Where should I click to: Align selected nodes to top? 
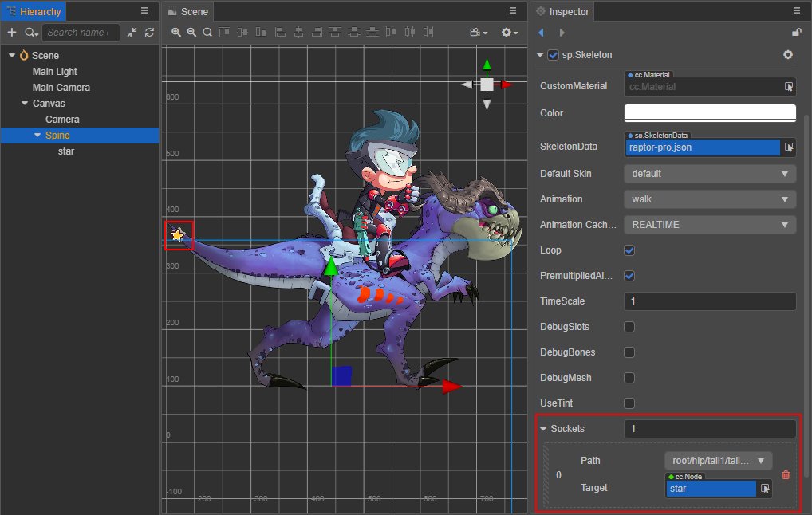coord(223,32)
